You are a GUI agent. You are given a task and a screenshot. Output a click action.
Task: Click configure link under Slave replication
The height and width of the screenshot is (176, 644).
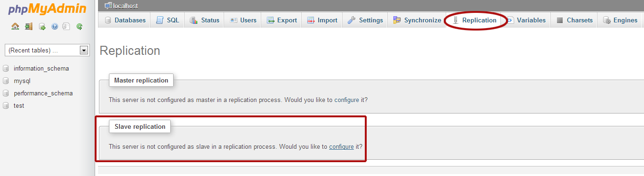(x=342, y=146)
